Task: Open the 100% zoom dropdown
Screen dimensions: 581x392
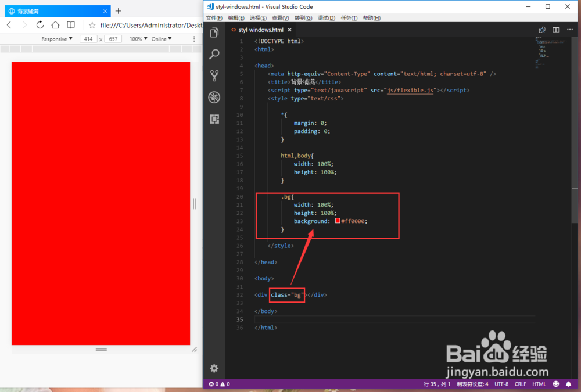Action: pyautogui.click(x=138, y=39)
